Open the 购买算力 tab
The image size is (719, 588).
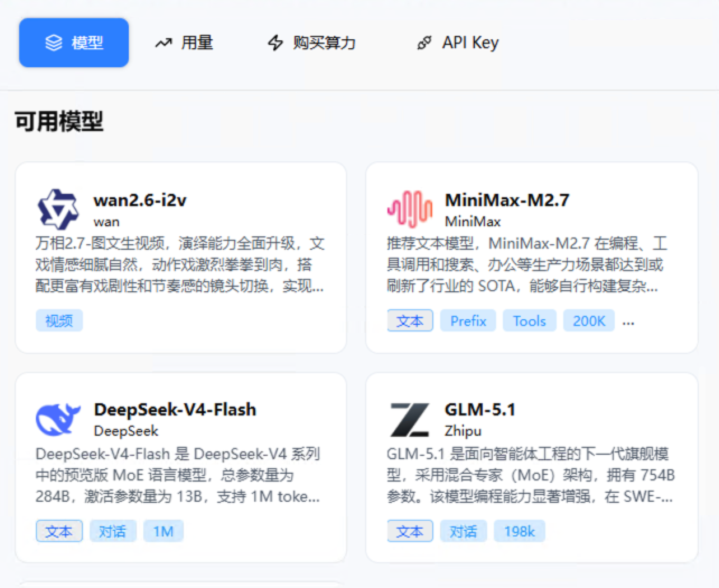(311, 43)
